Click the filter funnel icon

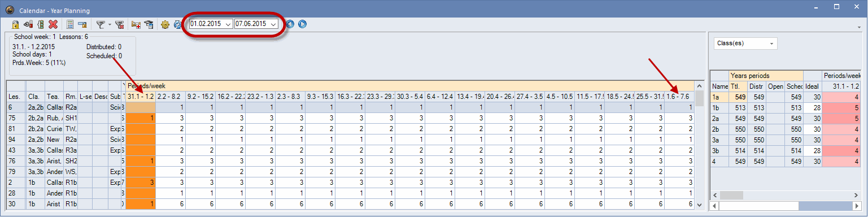(x=100, y=24)
